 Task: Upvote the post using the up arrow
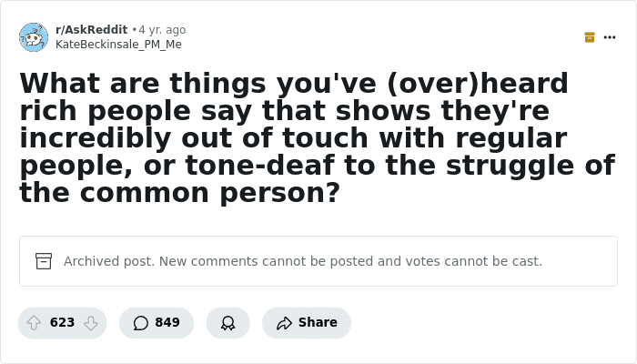tap(34, 323)
